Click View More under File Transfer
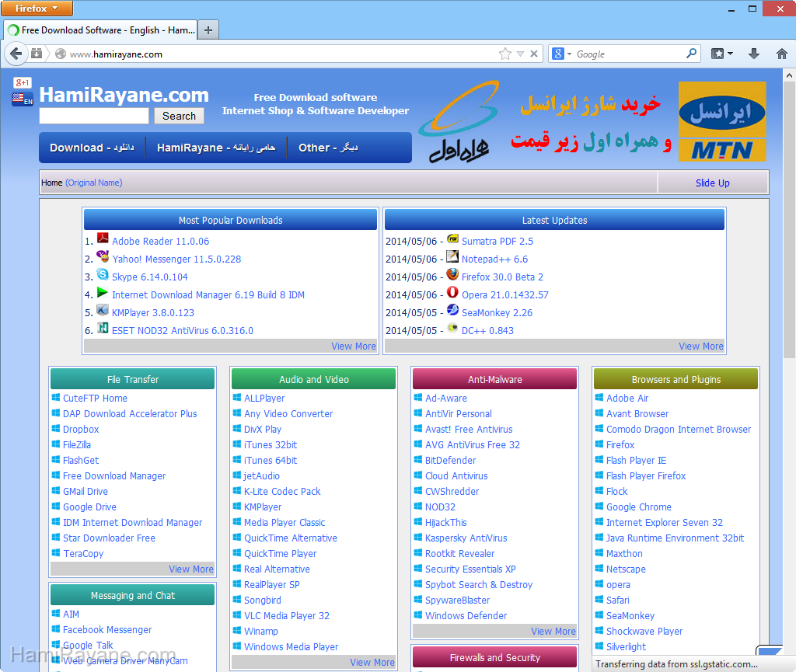Image resolution: width=796 pixels, height=672 pixels. (191, 569)
